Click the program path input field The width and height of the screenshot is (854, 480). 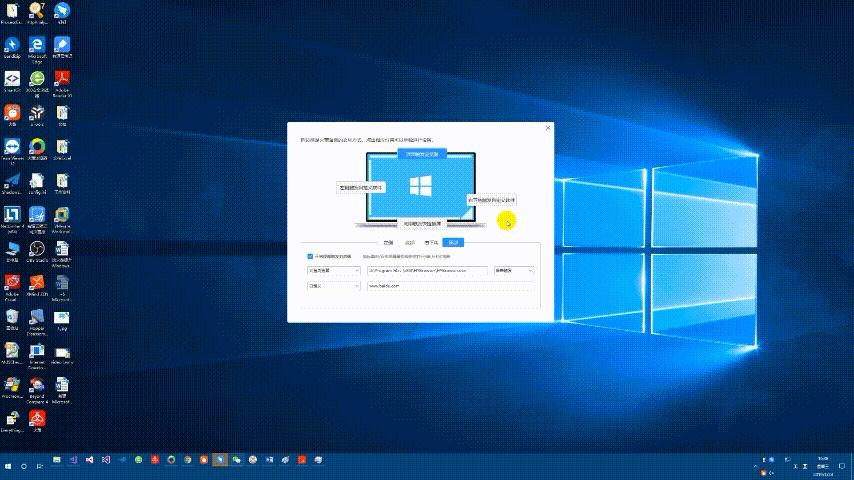pyautogui.click(x=427, y=271)
